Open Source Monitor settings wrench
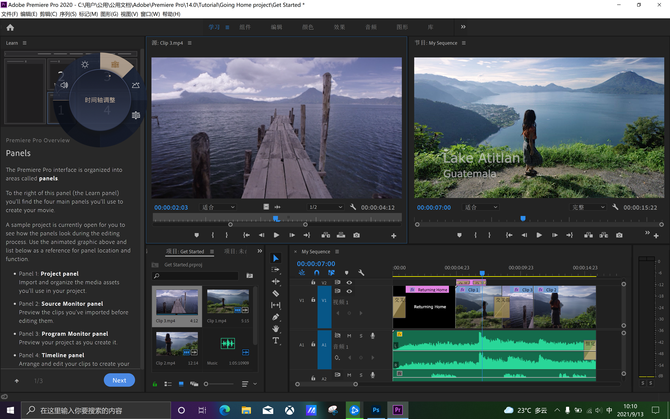 [353, 207]
